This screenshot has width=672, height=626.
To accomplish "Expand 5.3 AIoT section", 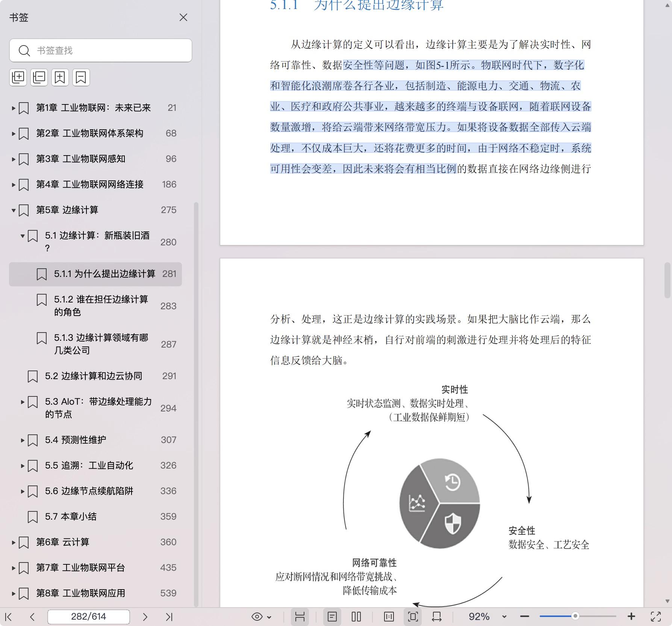I will click(23, 402).
